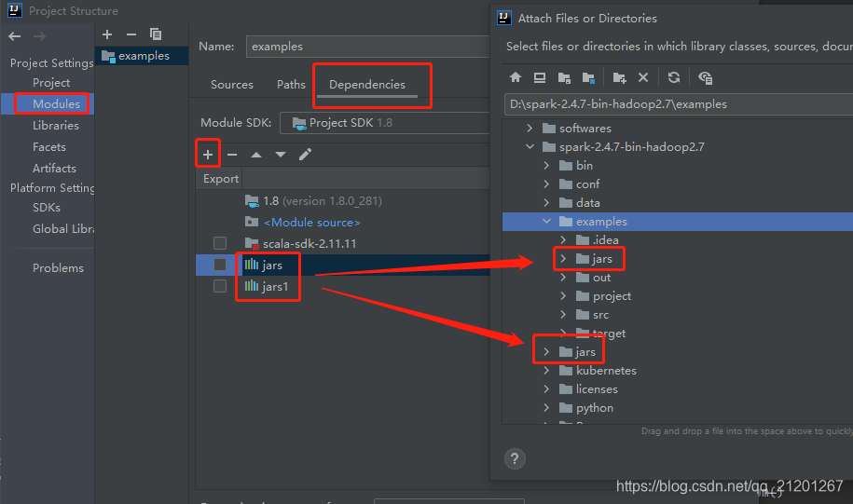Open SDKs under Platform Settings
Screen dimensions: 853x504
47,208
